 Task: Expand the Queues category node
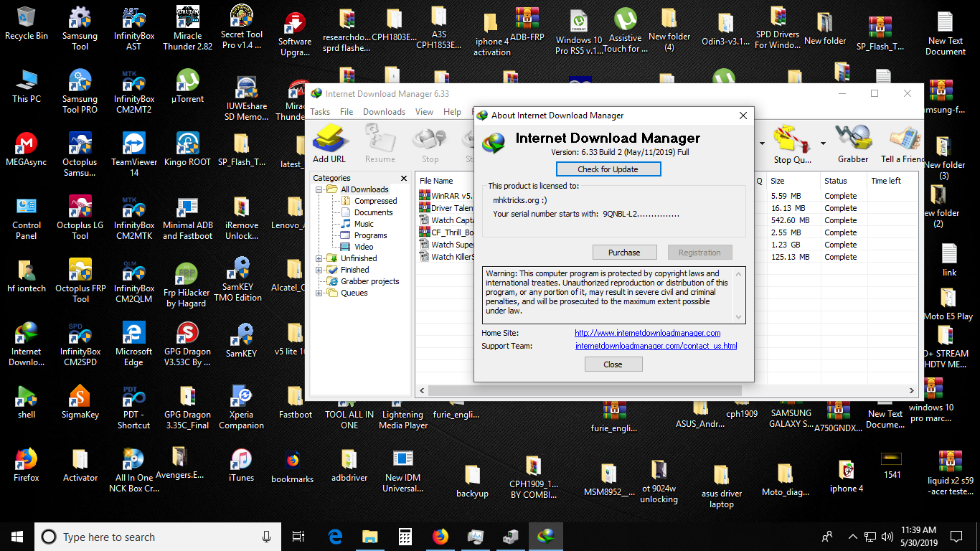319,293
